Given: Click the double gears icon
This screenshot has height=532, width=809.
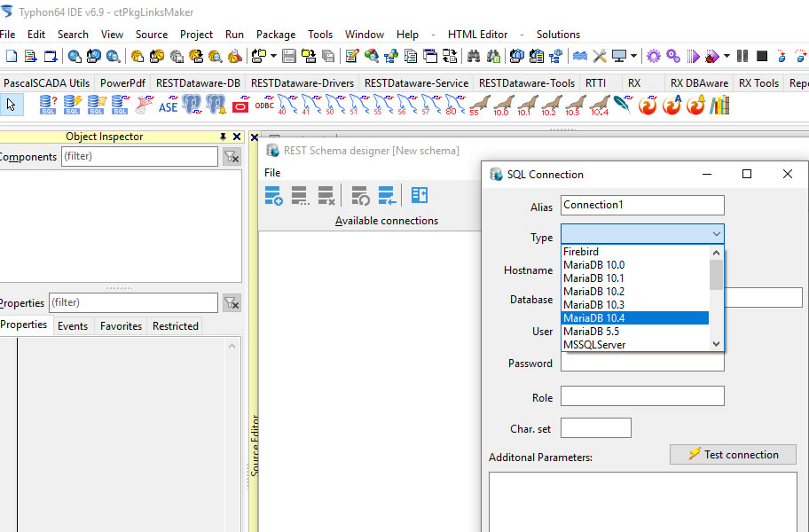Looking at the screenshot, I should pos(672,56).
